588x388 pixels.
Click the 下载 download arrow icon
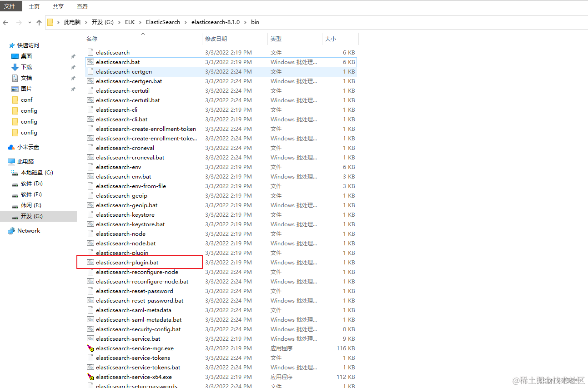[15, 67]
